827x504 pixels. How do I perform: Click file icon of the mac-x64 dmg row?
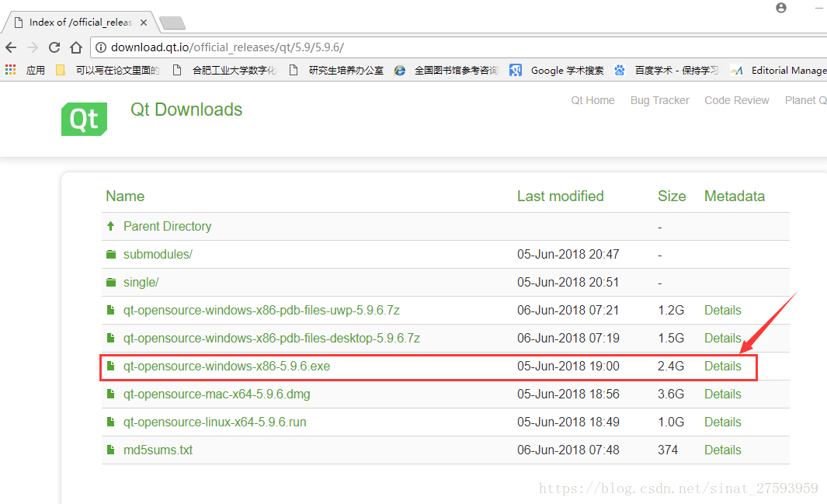(x=111, y=394)
